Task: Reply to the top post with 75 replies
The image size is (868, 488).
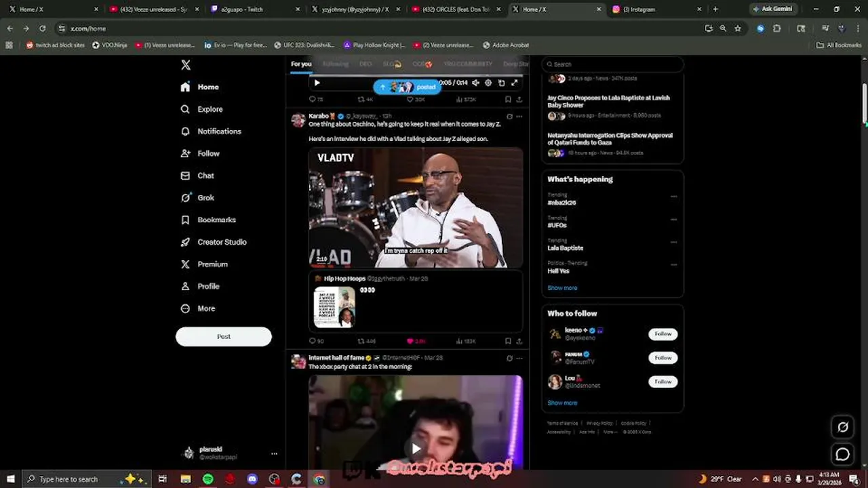Action: [x=316, y=99]
